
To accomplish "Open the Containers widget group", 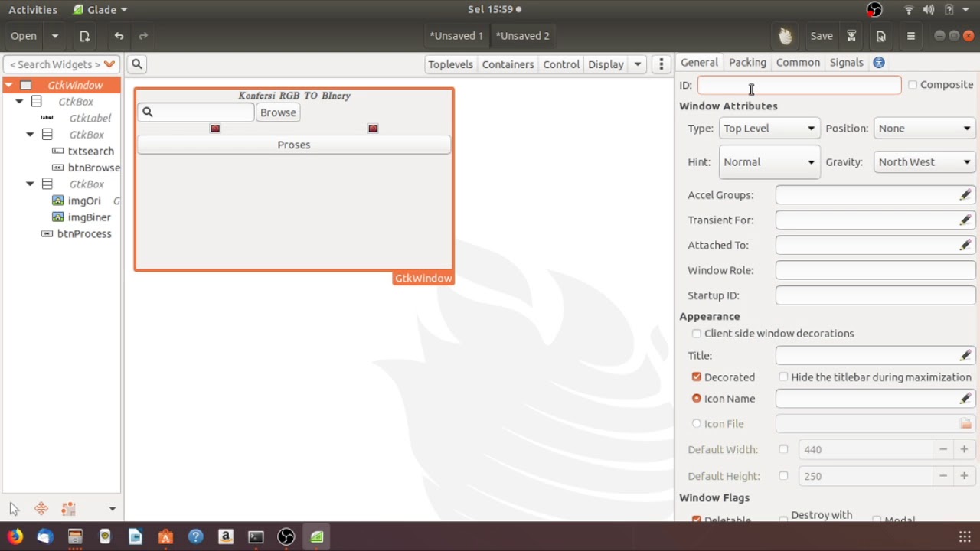I will tap(508, 64).
